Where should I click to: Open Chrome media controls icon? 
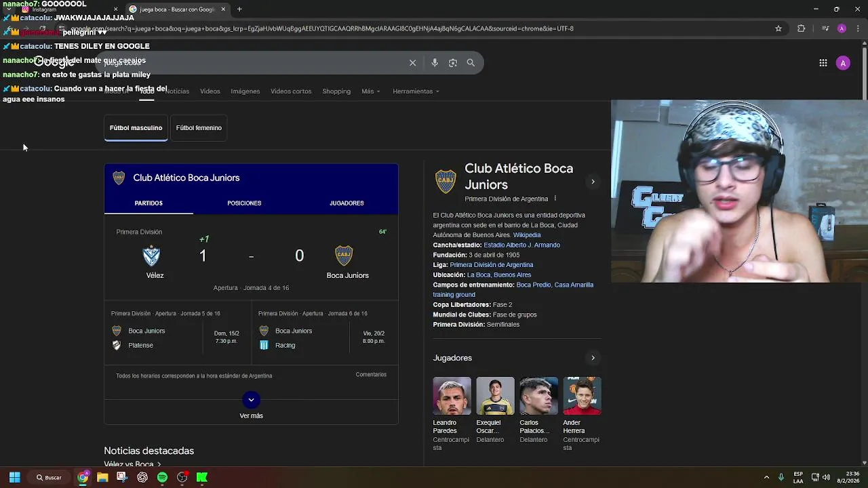click(825, 28)
